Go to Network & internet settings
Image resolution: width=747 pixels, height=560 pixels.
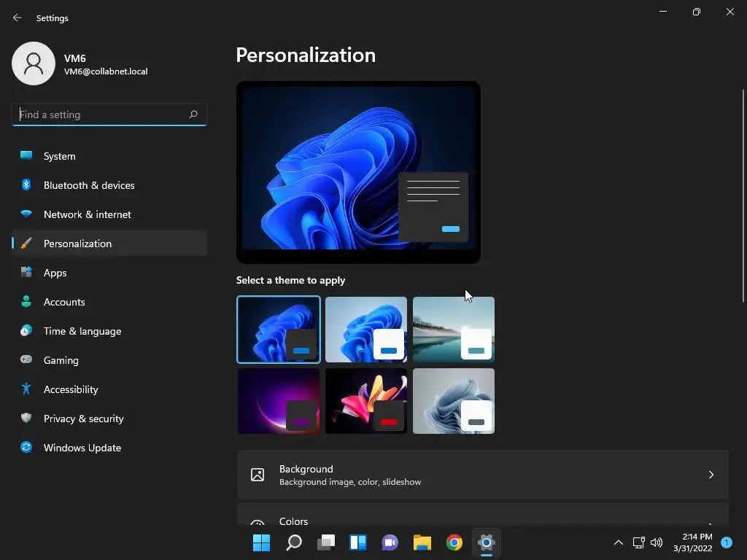coord(109,214)
